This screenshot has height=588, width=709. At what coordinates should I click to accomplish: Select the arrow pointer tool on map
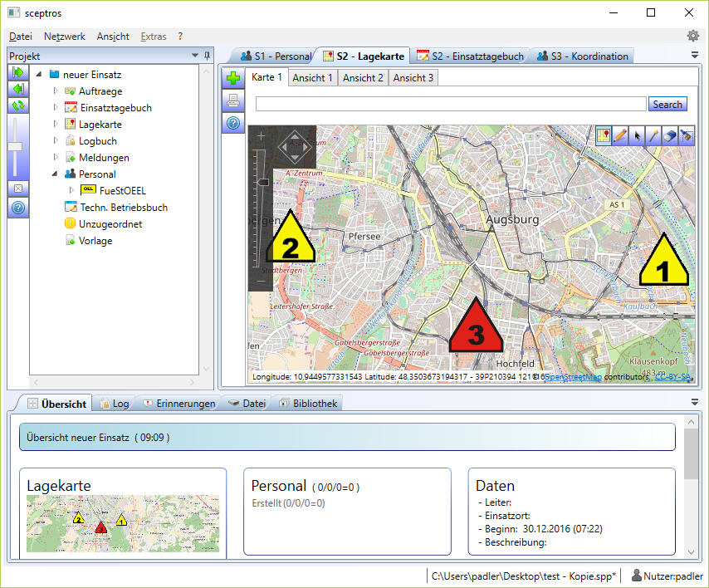tap(637, 135)
